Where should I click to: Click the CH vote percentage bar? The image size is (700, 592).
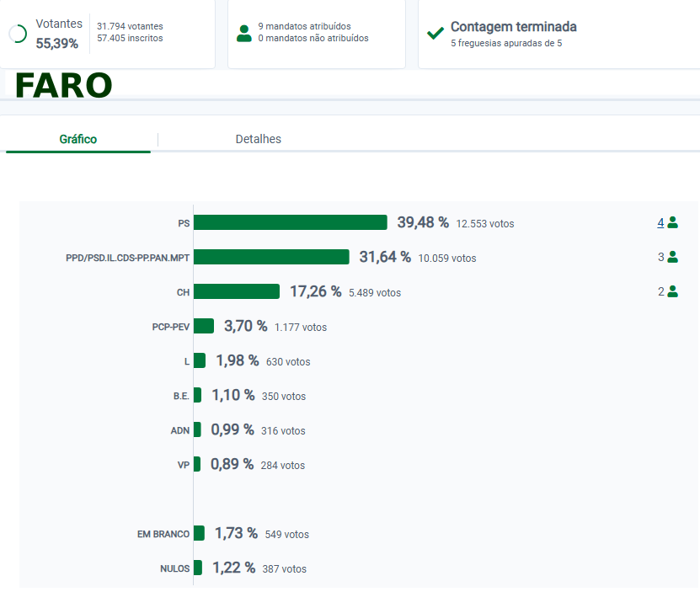[236, 291]
